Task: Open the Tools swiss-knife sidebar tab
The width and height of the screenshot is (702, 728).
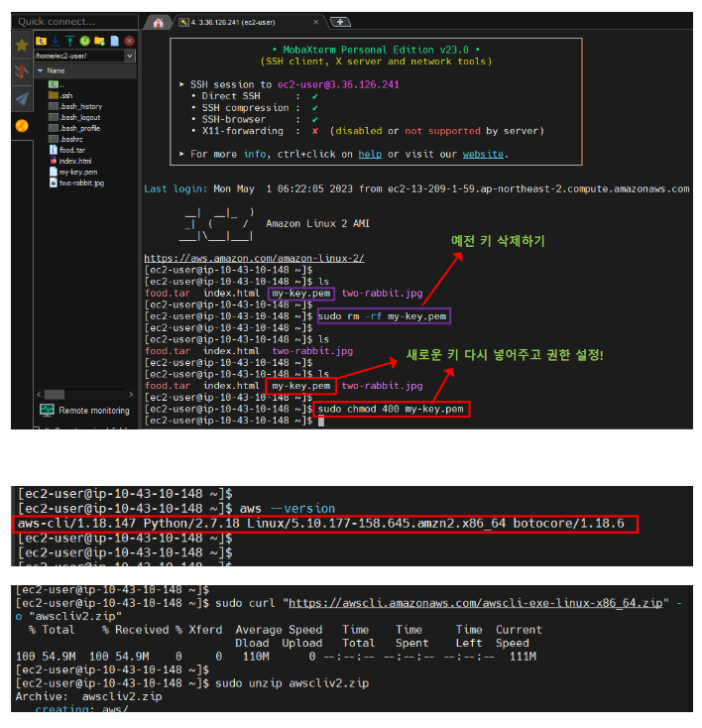Action: point(22,71)
